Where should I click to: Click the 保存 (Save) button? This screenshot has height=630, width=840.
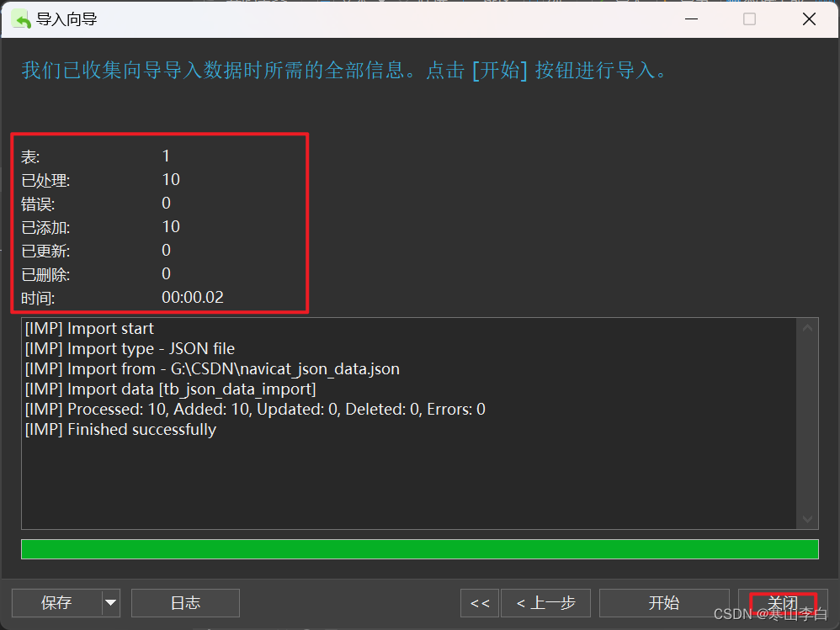(x=56, y=603)
